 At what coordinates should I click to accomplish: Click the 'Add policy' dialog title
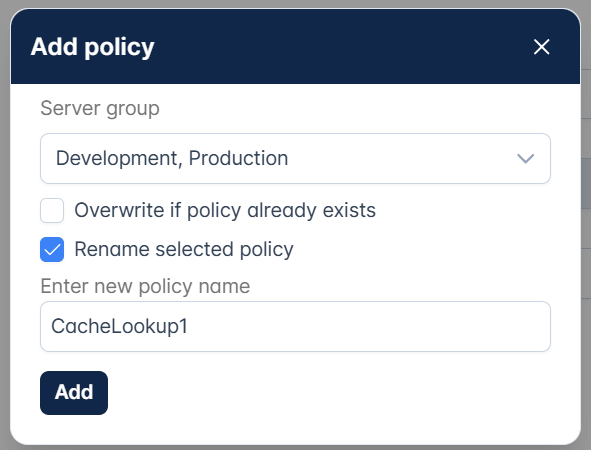tap(92, 47)
